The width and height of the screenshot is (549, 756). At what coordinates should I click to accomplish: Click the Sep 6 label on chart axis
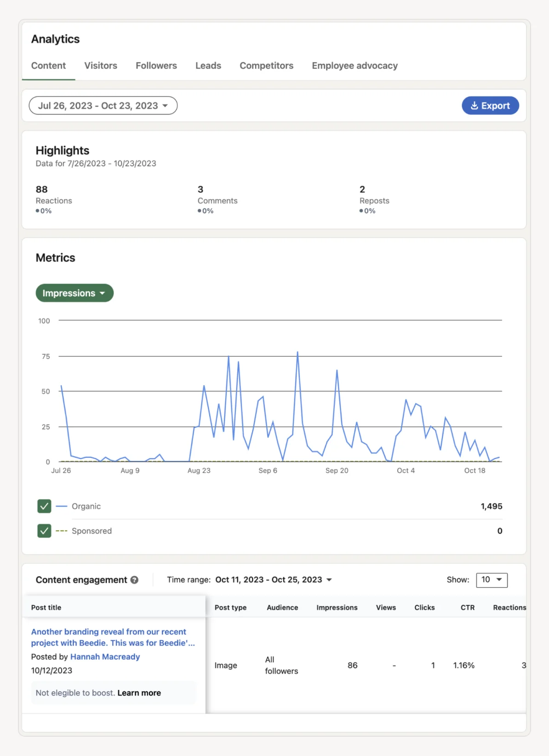[x=268, y=471]
